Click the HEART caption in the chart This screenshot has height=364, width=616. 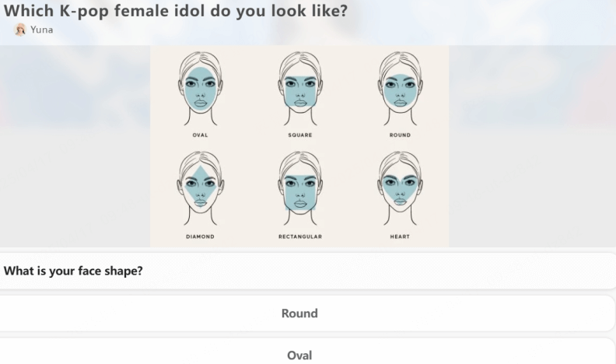coord(400,236)
